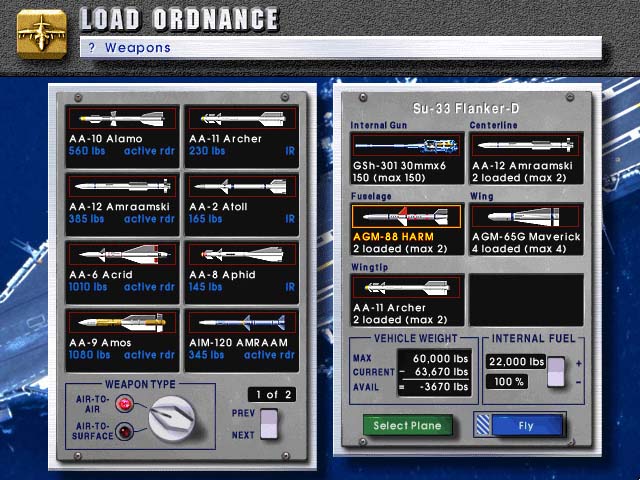Click the gold aircraft icon beside Load Ordnance
The width and height of the screenshot is (640, 480).
42,34
